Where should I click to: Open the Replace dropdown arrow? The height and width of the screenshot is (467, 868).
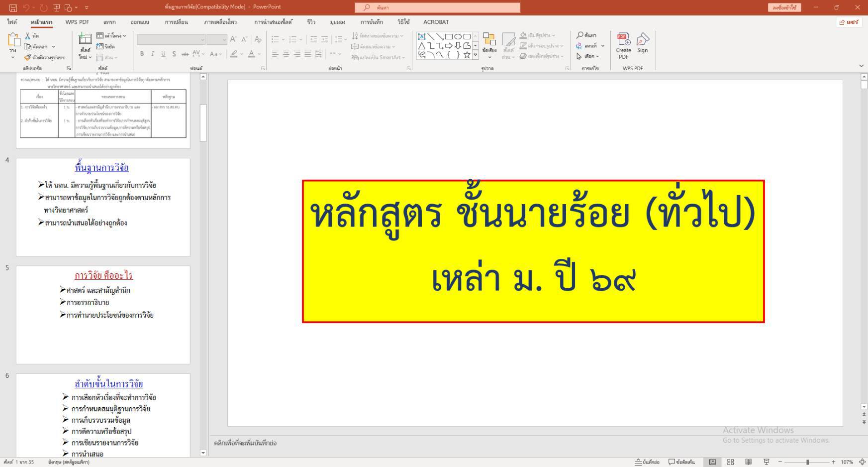coord(603,46)
